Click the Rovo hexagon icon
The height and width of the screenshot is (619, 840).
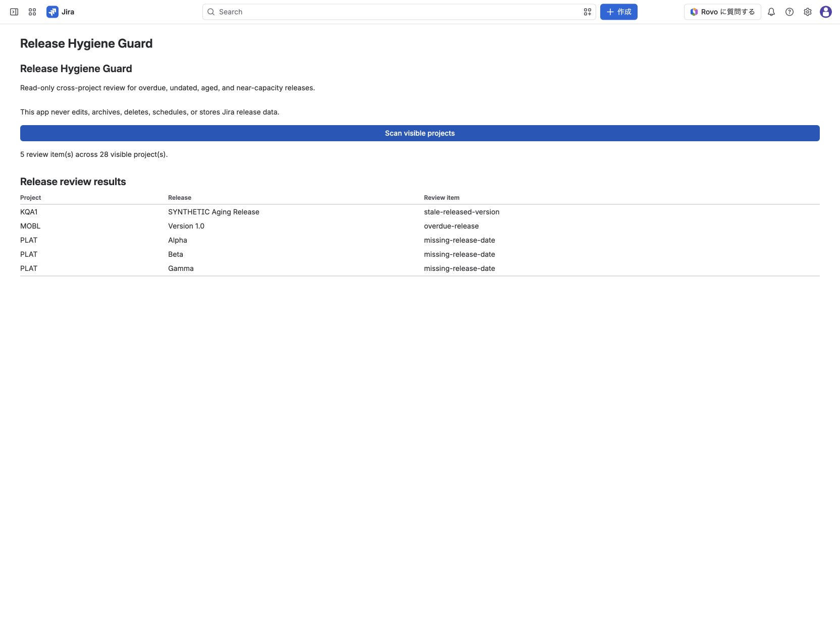pyautogui.click(x=694, y=12)
